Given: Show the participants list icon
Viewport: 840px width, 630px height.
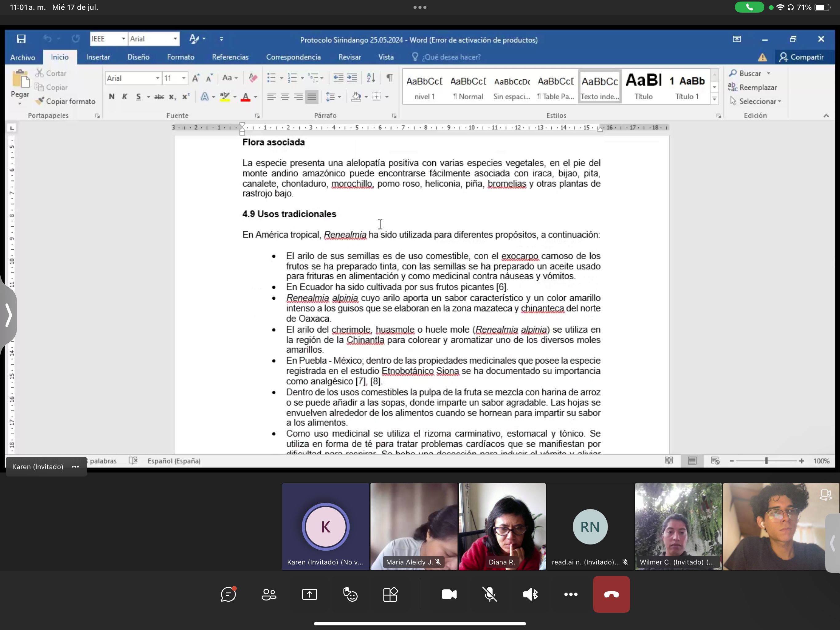Looking at the screenshot, I should (x=269, y=594).
